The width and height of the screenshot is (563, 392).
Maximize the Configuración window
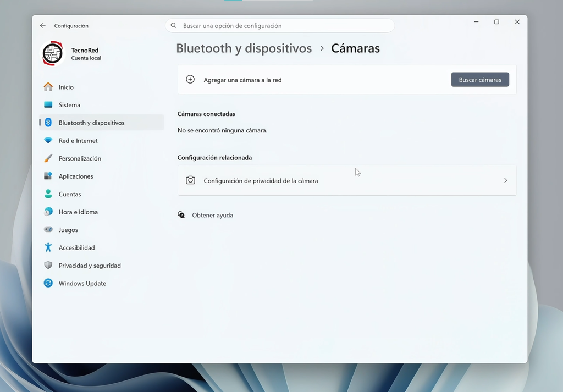click(496, 22)
